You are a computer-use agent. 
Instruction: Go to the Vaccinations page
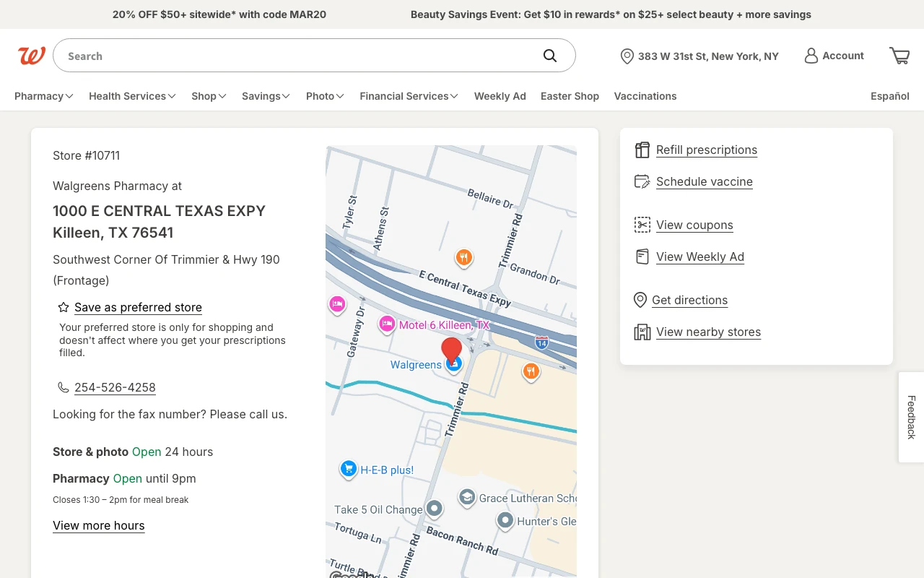click(x=645, y=96)
